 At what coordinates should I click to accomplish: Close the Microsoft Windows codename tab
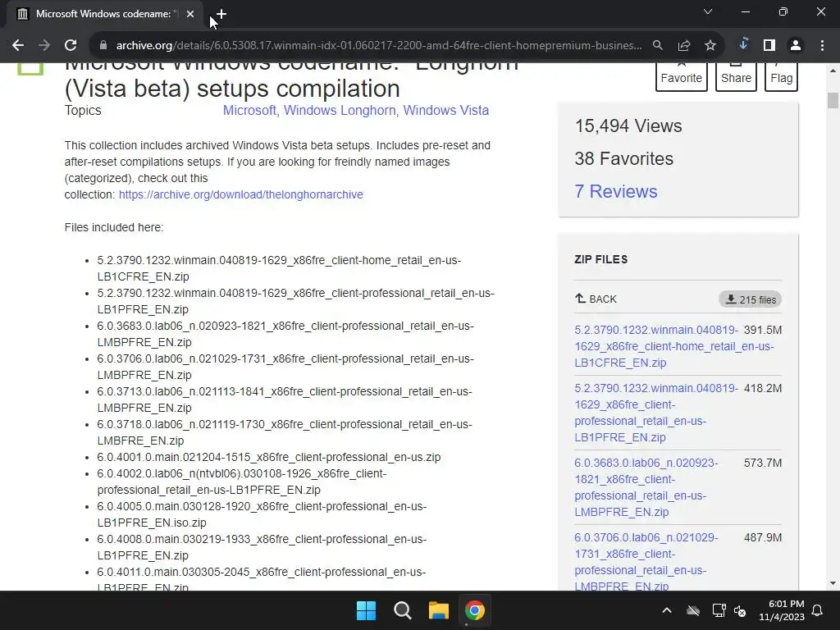tap(190, 14)
